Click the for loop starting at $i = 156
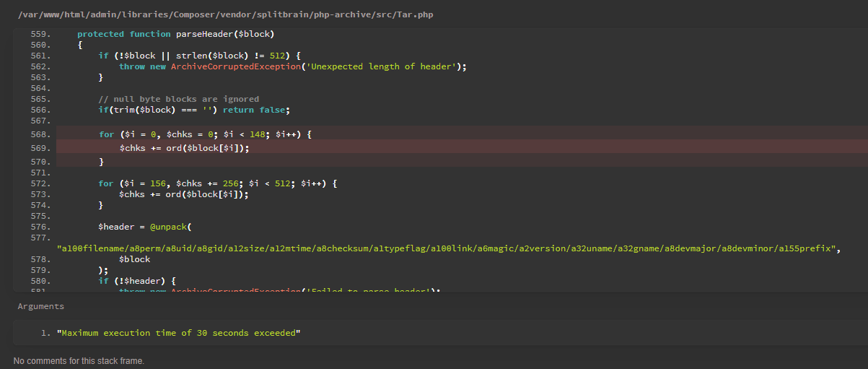Image resolution: width=868 pixels, height=369 pixels. point(217,183)
